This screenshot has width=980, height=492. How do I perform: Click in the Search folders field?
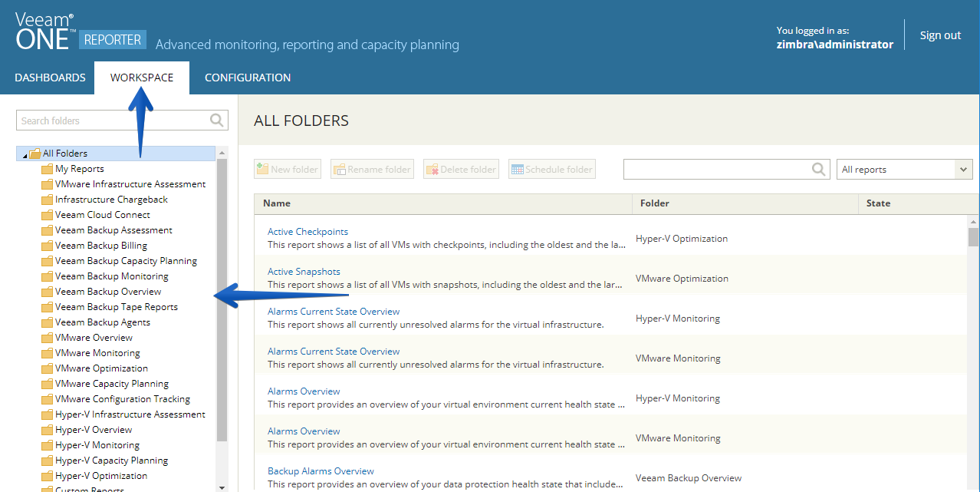click(113, 121)
